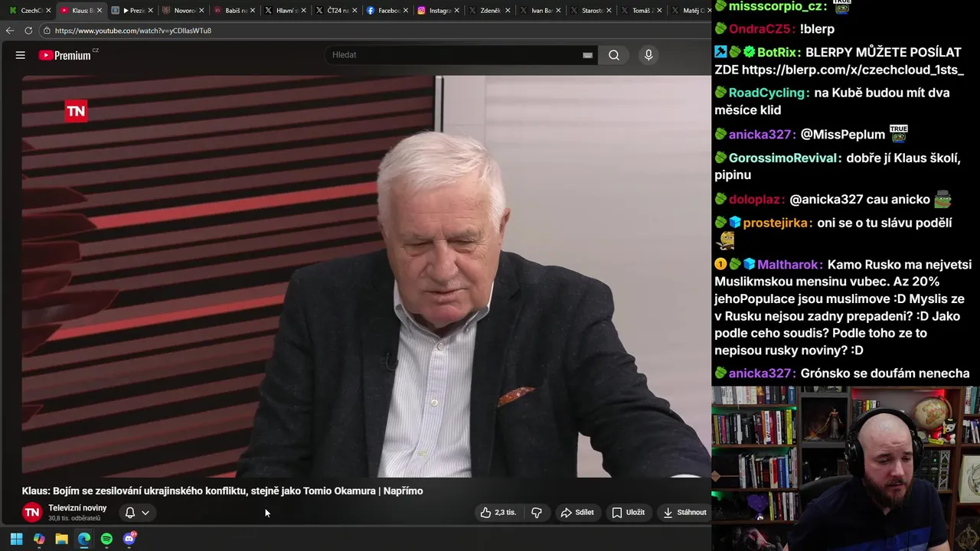Screen dimensions: 980x551
Task: Close the Instagram tab
Action: (456, 11)
